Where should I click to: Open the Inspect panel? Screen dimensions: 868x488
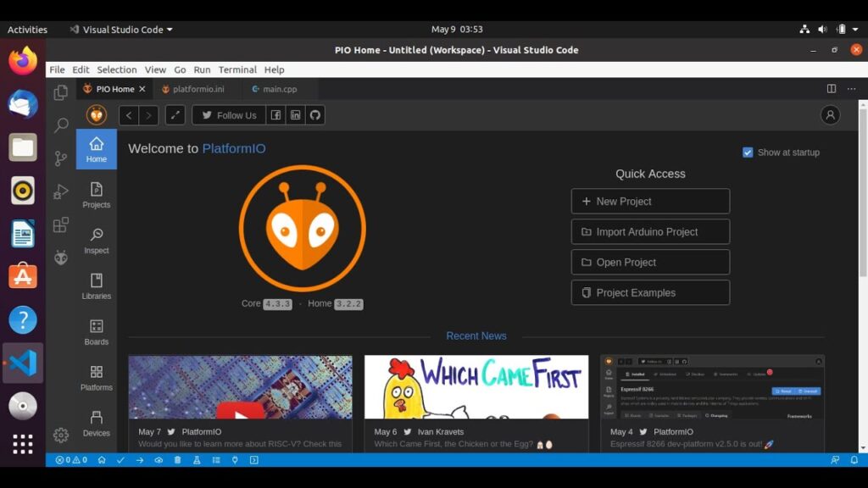[x=96, y=241]
